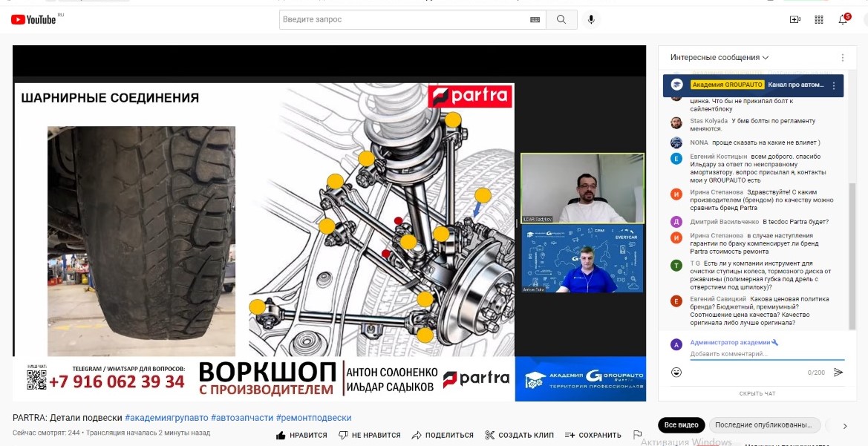This screenshot has width=868, height=446.
Task: Click 'ПОДЕЛИТЬСЯ' share button
Action: pyautogui.click(x=443, y=435)
